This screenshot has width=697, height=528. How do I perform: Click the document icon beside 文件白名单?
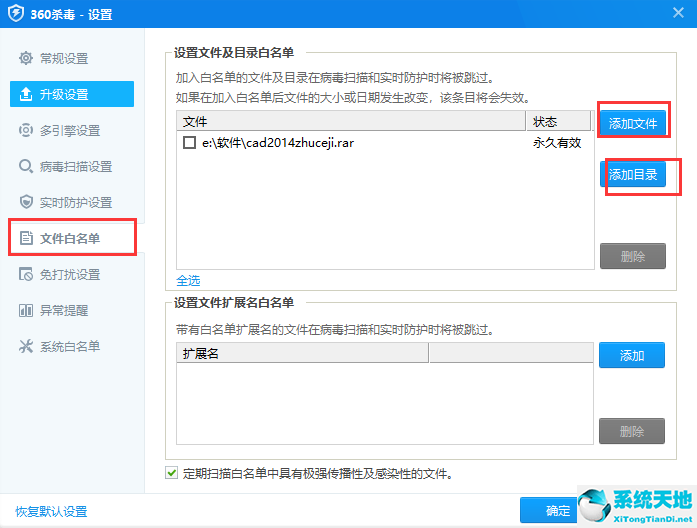pyautogui.click(x=26, y=238)
